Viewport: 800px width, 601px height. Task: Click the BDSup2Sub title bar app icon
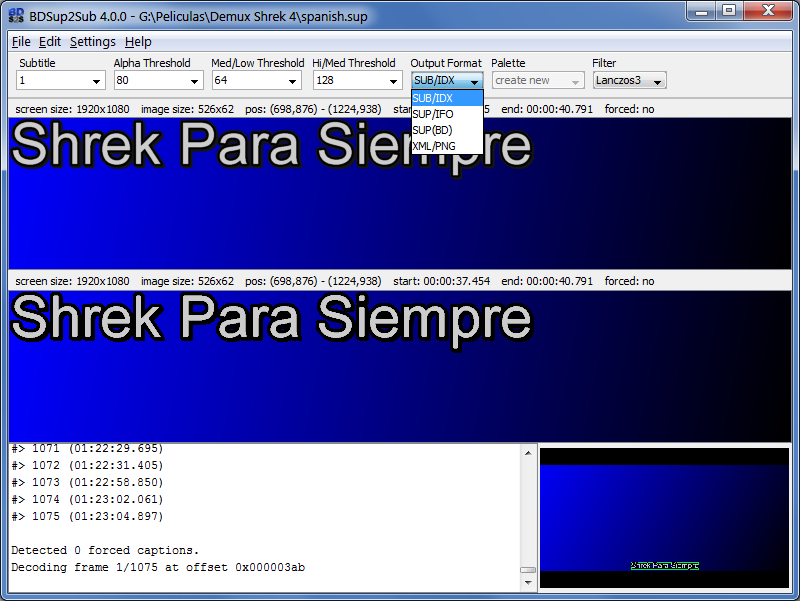point(16,16)
